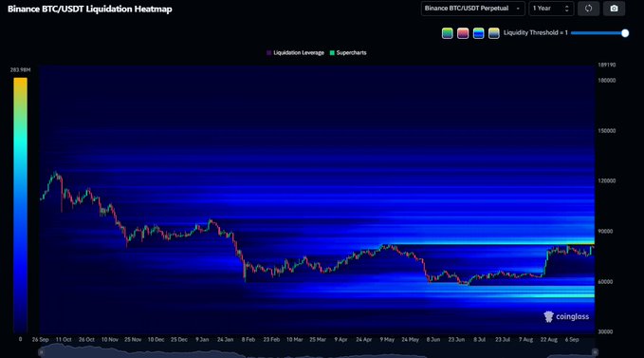Click the 150000 price axis label
The image size is (644, 358).
[x=607, y=131]
